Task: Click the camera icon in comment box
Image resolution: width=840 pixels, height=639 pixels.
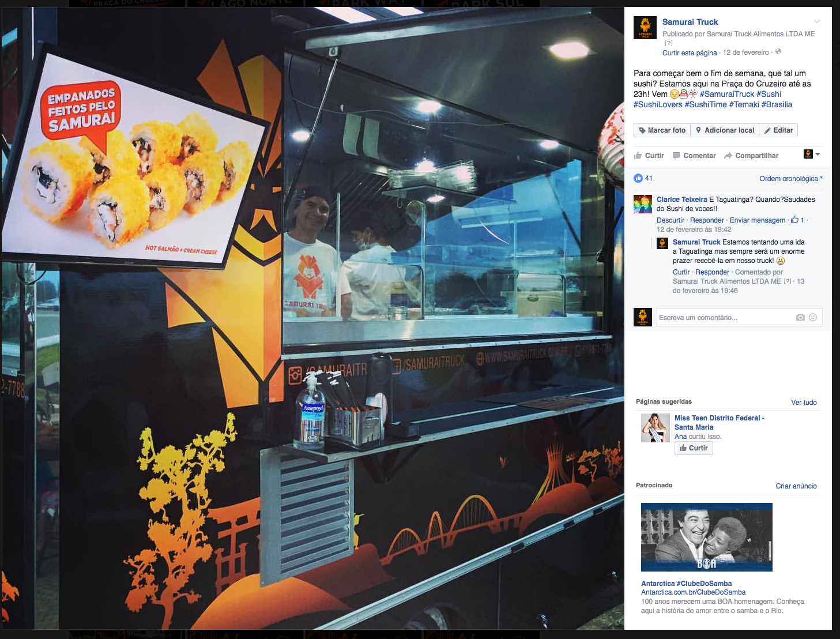Action: pos(800,317)
